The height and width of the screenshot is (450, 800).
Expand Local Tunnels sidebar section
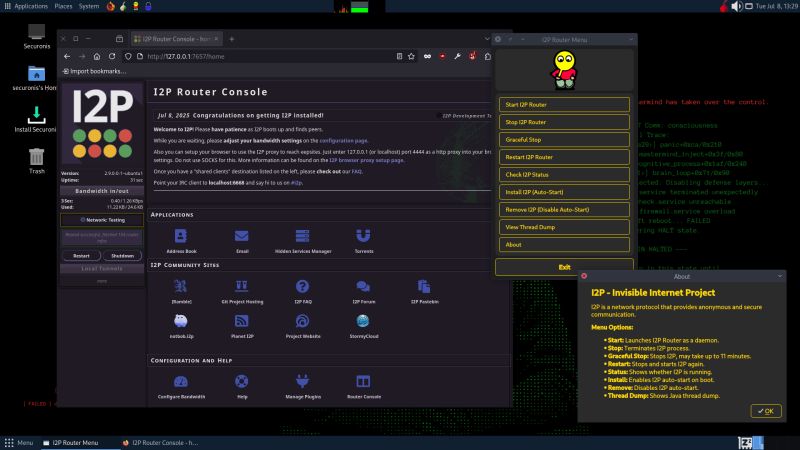(102, 268)
